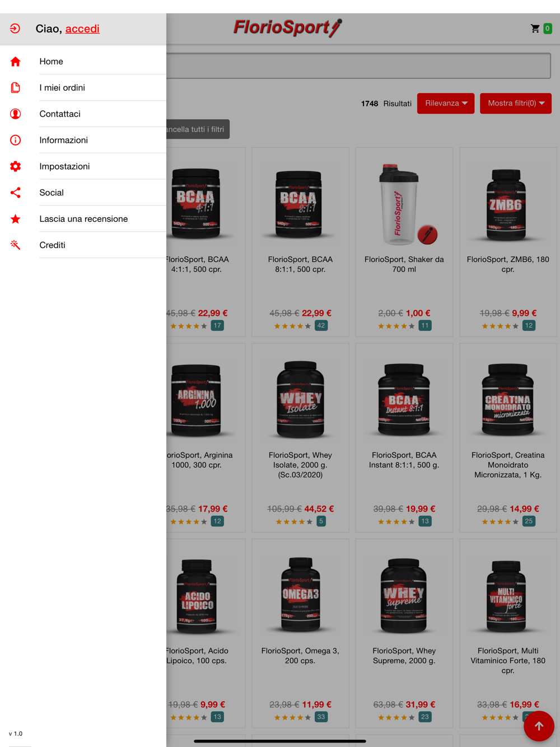Image resolution: width=560 pixels, height=747 pixels.
Task: Click the Informazioni info icon
Action: point(16,140)
